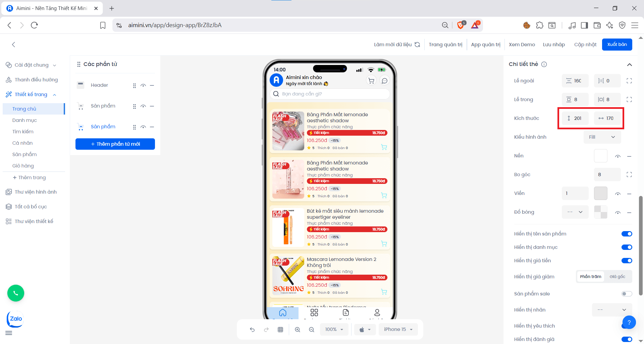The height and width of the screenshot is (344, 644).
Task: Click the undo icon in bottom toolbar
Action: [x=252, y=329]
